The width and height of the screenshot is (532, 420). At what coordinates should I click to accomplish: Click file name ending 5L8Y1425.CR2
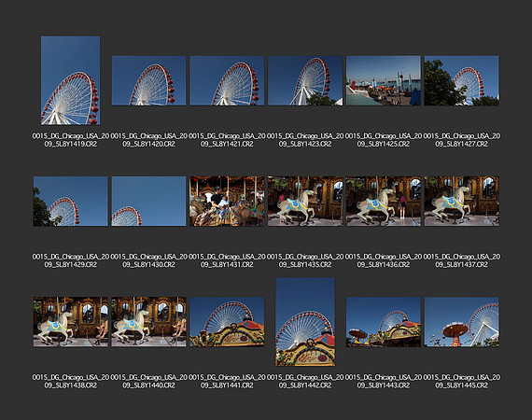(384, 140)
